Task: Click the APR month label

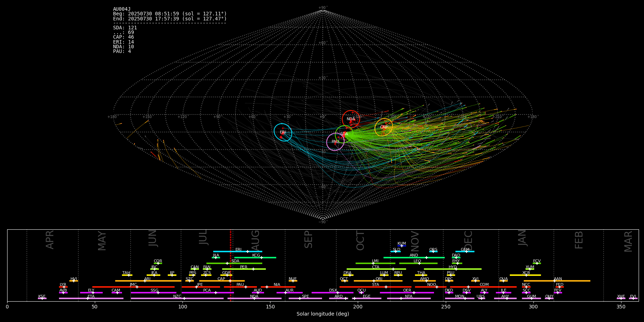Action: (x=50, y=240)
